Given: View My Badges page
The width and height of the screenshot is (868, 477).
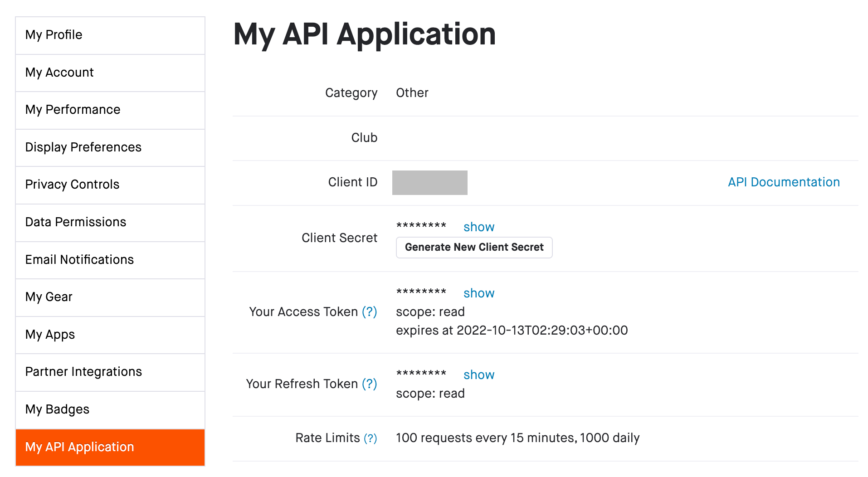Looking at the screenshot, I should [x=110, y=409].
